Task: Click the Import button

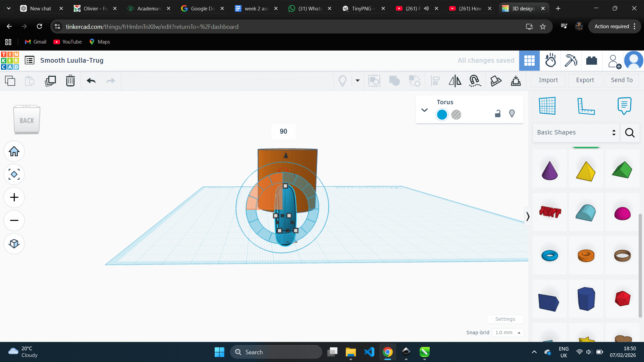Action: click(x=548, y=80)
